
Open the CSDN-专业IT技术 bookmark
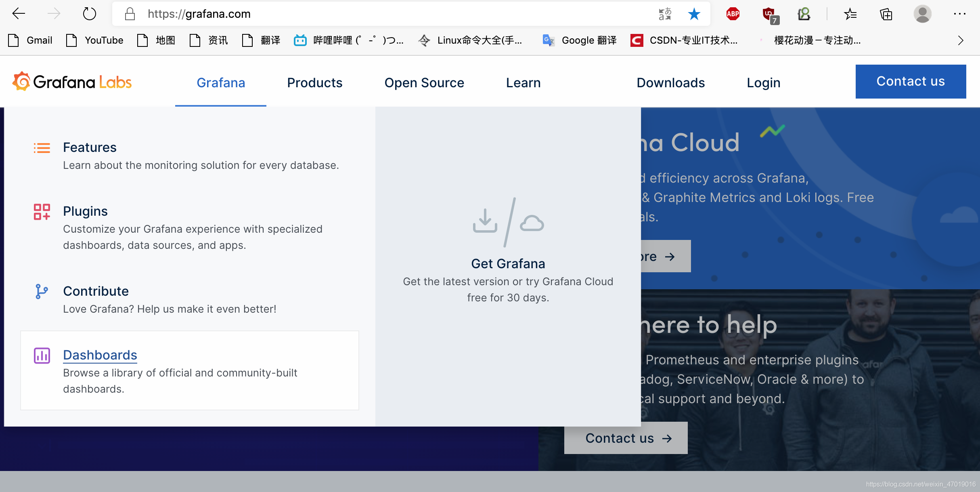tap(684, 40)
